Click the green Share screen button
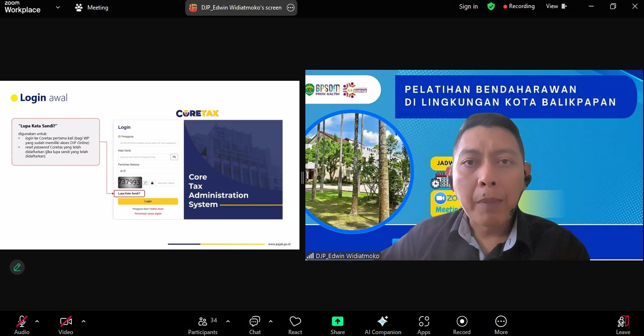The width and height of the screenshot is (644, 336). click(338, 325)
